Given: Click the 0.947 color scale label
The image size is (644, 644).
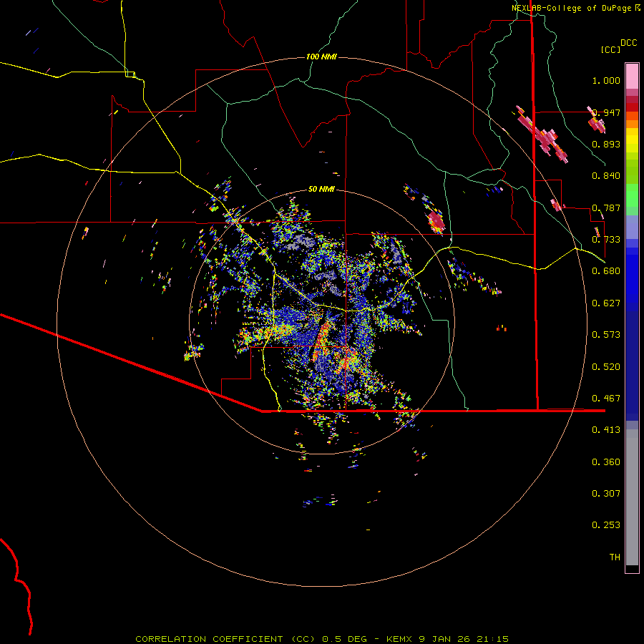Looking at the screenshot, I should coord(606,112).
